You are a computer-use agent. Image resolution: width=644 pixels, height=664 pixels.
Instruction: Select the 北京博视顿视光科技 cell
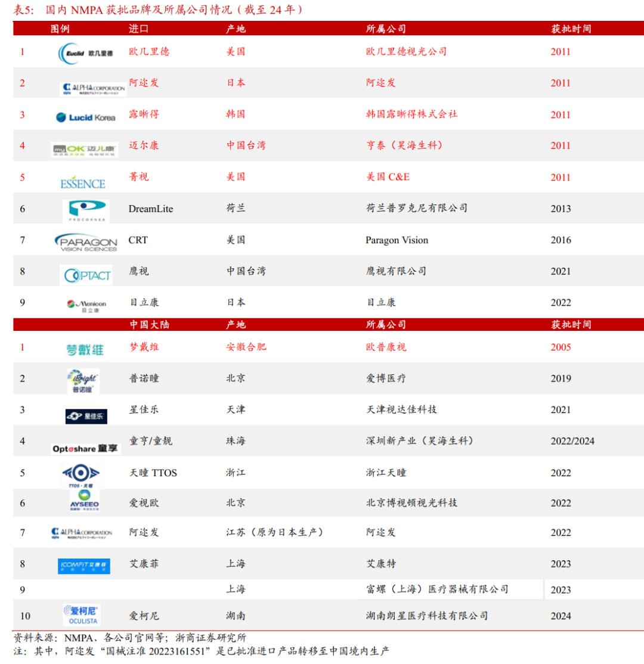pos(412,502)
